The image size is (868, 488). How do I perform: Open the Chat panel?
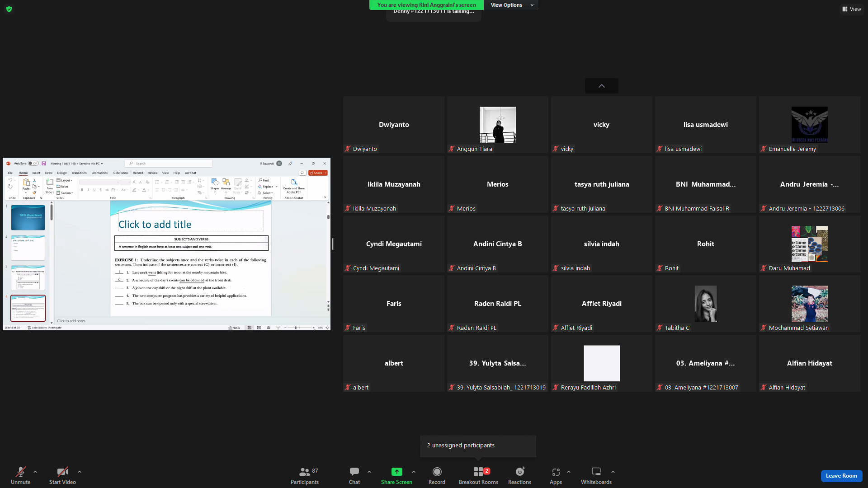[x=354, y=475]
